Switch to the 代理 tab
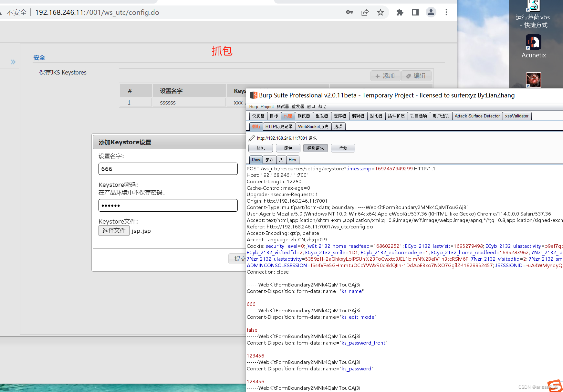 pyautogui.click(x=288, y=116)
